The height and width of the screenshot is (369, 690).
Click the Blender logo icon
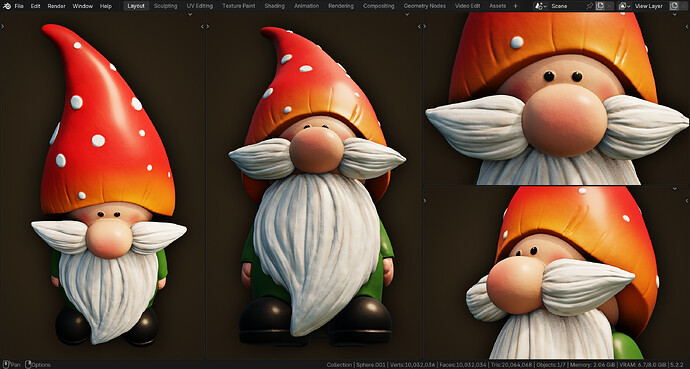pos(7,6)
